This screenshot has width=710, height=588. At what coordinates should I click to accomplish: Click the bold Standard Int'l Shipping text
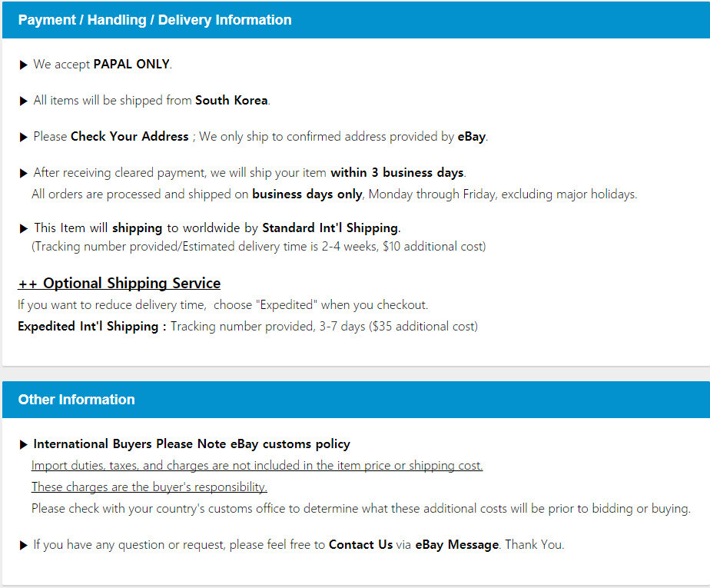(x=330, y=228)
